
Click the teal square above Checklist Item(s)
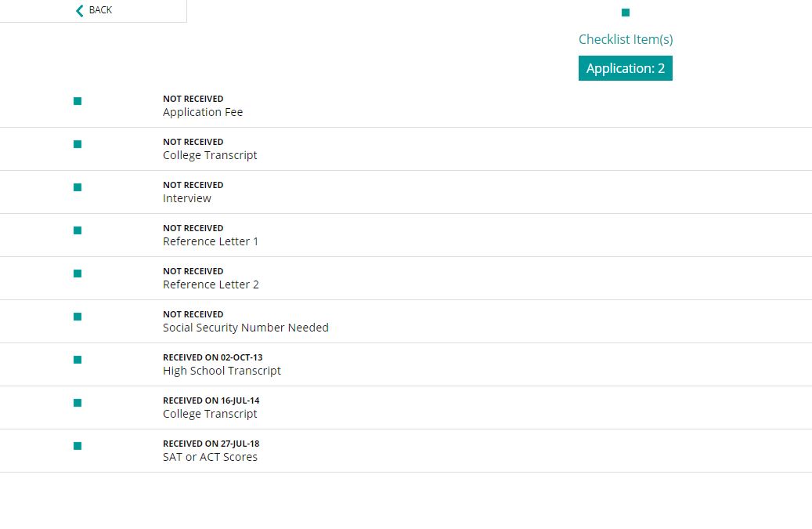point(626,13)
